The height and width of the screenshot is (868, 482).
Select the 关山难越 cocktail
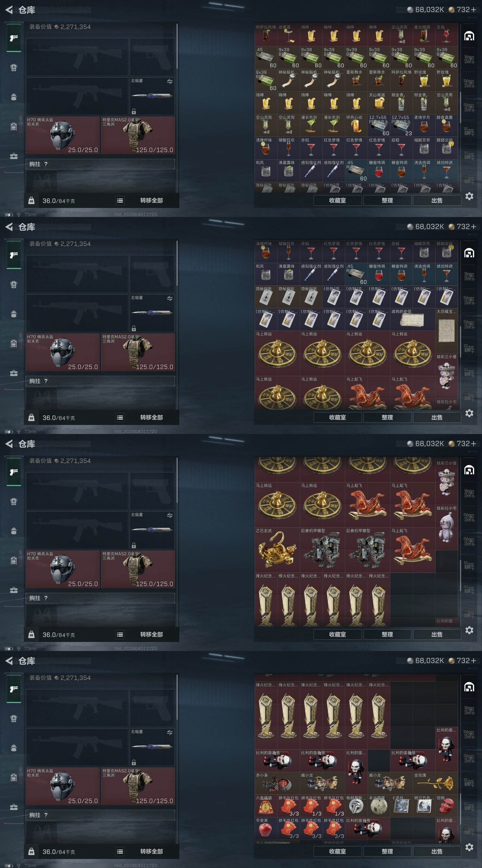(379, 103)
